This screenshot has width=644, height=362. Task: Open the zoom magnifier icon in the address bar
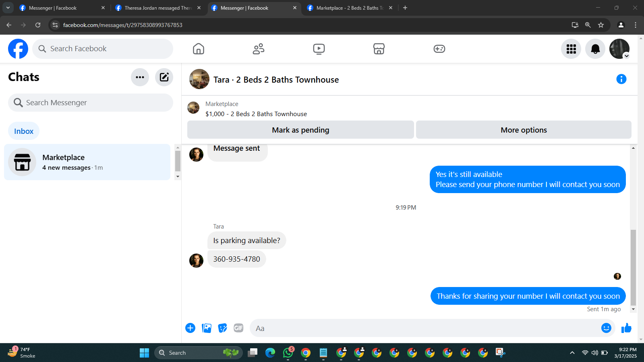[x=588, y=25]
